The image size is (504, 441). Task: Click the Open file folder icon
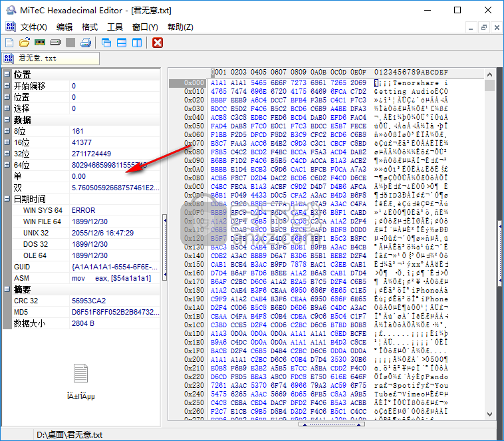pyautogui.click(x=25, y=43)
